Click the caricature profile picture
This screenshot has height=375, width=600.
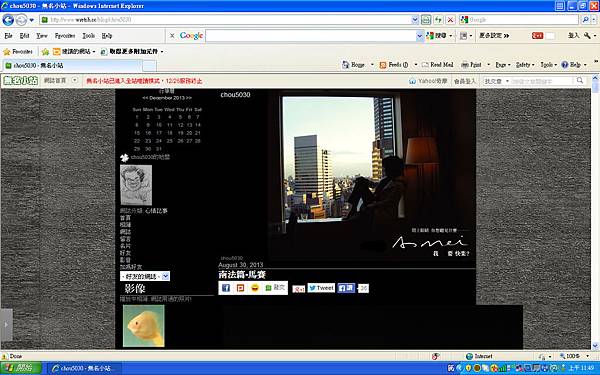(136, 185)
